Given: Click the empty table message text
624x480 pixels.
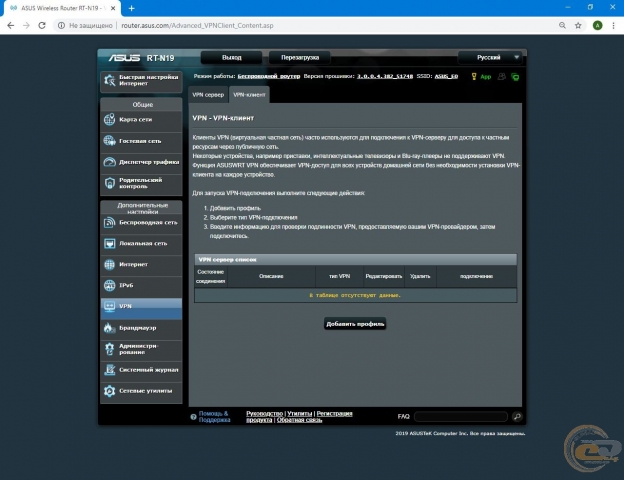Looking at the screenshot, I should point(355,295).
